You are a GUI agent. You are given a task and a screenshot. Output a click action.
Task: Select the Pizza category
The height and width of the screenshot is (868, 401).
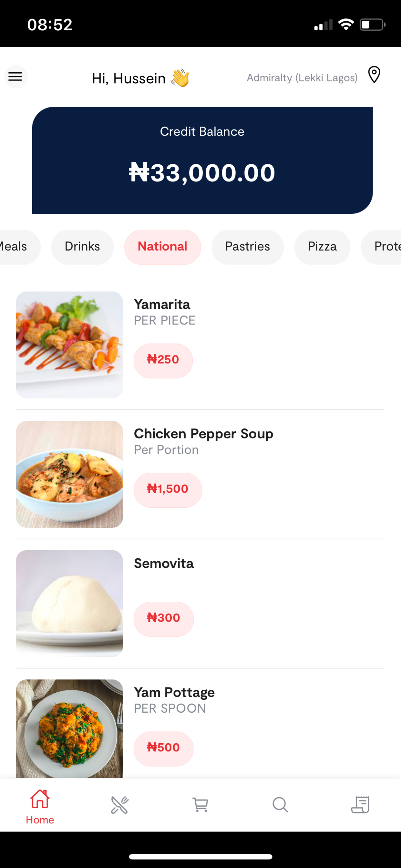322,247
